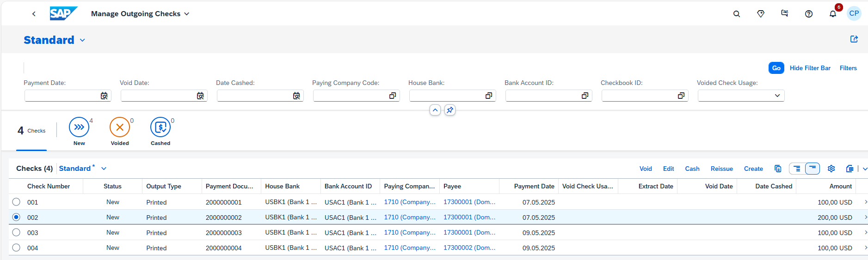Navigate to details of check 002 row arrow
The image size is (868, 260).
[865, 217]
